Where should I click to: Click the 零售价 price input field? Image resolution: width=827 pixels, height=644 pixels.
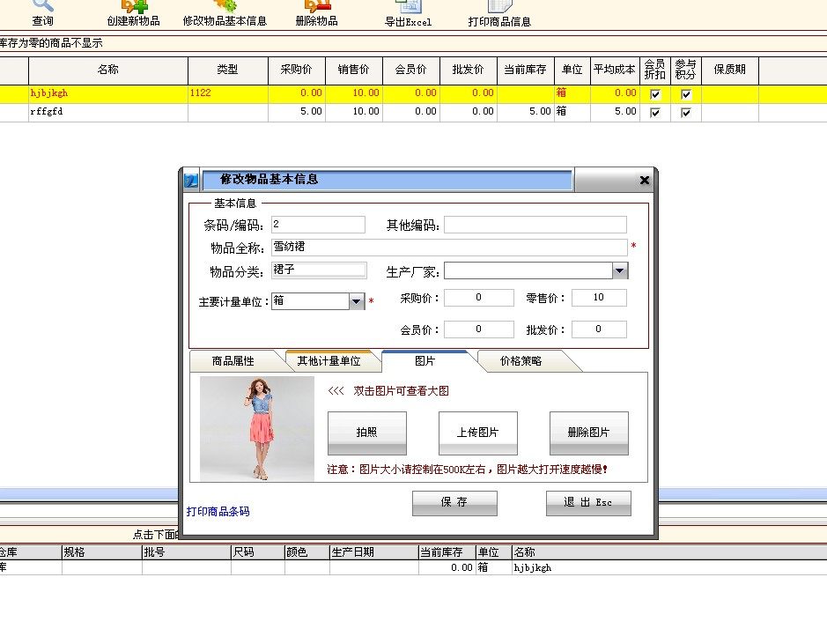(x=598, y=298)
